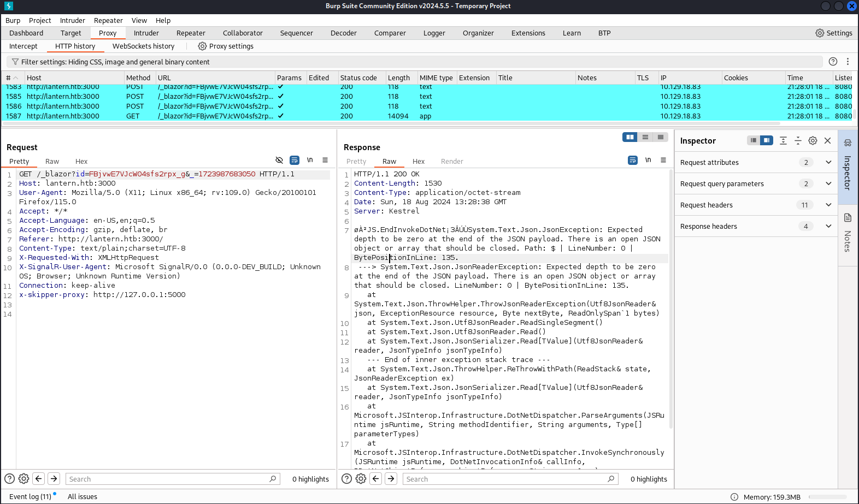
Task: Select history row 1586 POST request
Action: pyautogui.click(x=427, y=106)
